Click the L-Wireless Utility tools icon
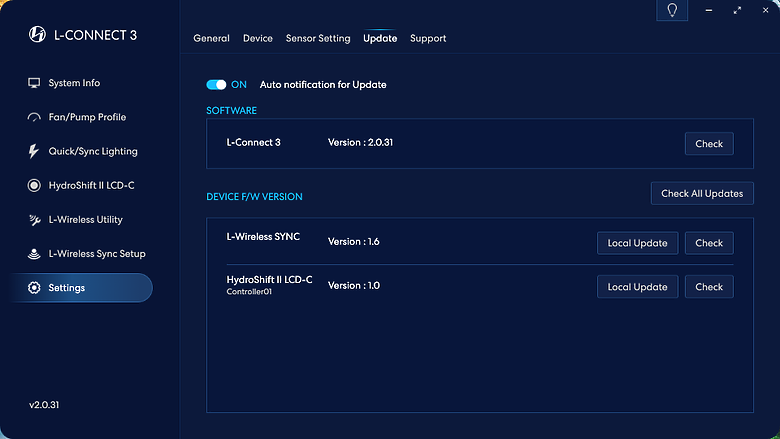Screen dimensions: 780x439 [x=34, y=220]
